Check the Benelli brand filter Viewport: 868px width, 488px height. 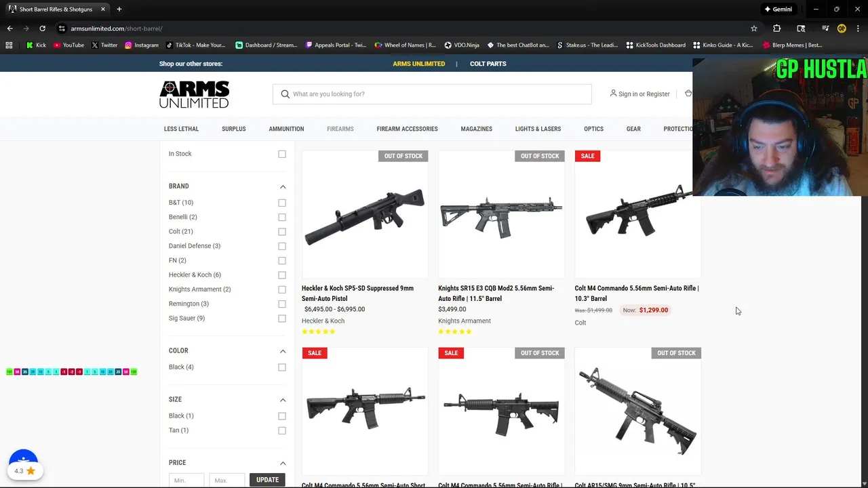click(282, 217)
